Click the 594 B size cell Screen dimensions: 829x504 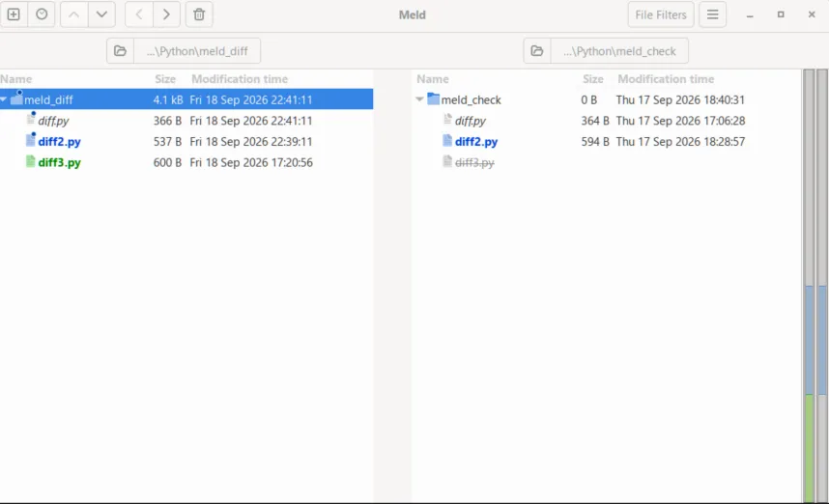pos(595,142)
